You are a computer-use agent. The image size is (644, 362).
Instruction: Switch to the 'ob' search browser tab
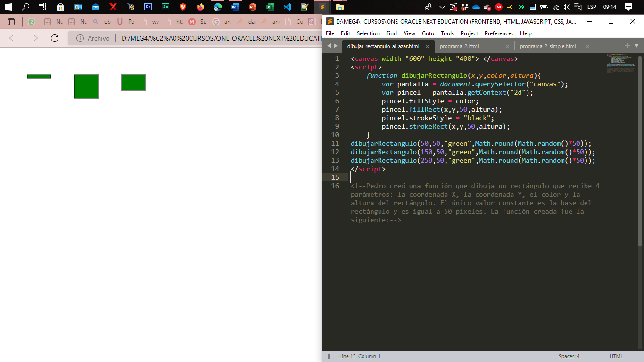click(101, 22)
